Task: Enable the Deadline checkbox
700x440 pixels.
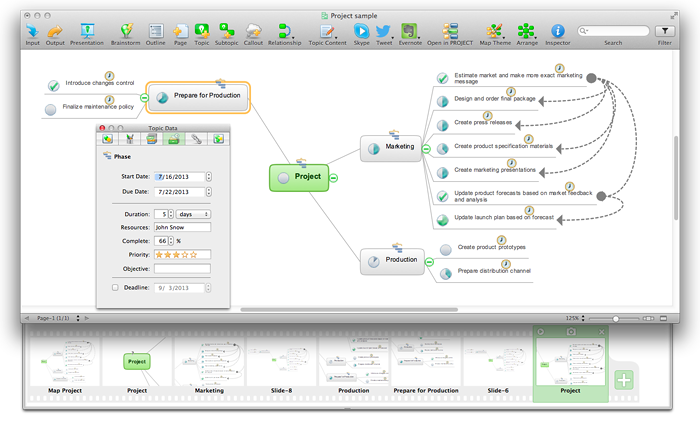Action: pos(116,288)
